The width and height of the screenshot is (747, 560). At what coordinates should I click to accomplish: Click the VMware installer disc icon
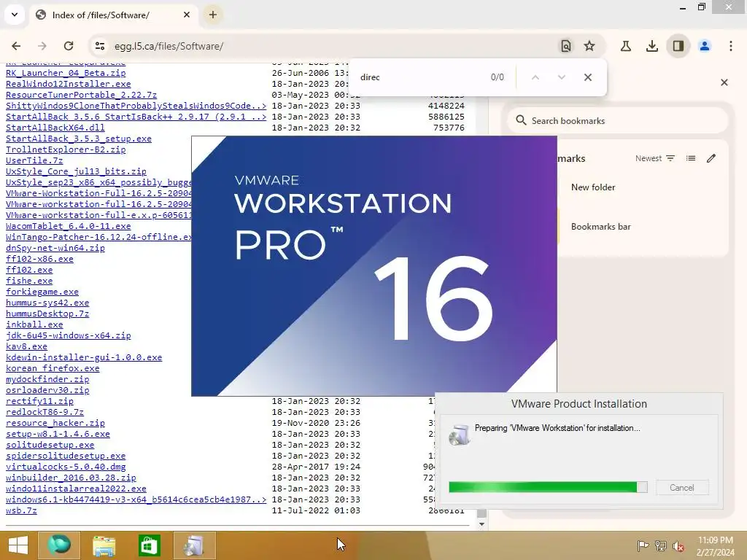tap(460, 435)
